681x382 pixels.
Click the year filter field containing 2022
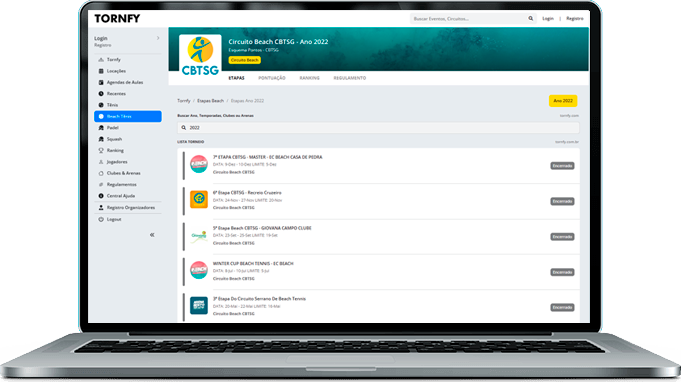(378, 128)
